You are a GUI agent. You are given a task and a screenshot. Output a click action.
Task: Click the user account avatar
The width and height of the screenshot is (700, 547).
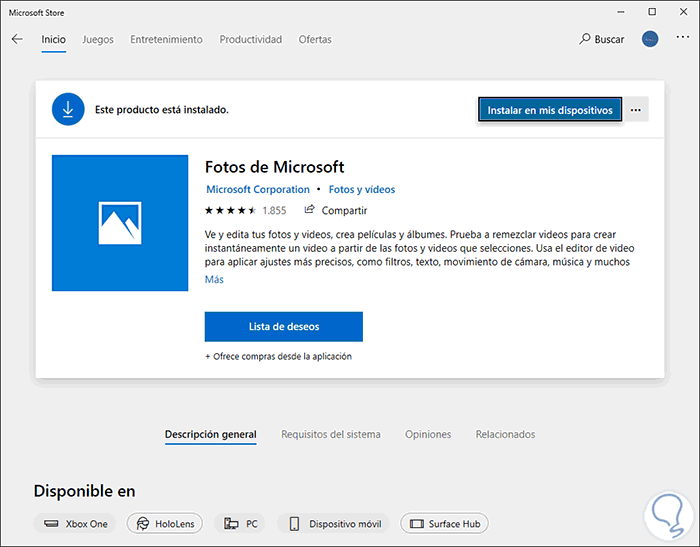point(651,39)
